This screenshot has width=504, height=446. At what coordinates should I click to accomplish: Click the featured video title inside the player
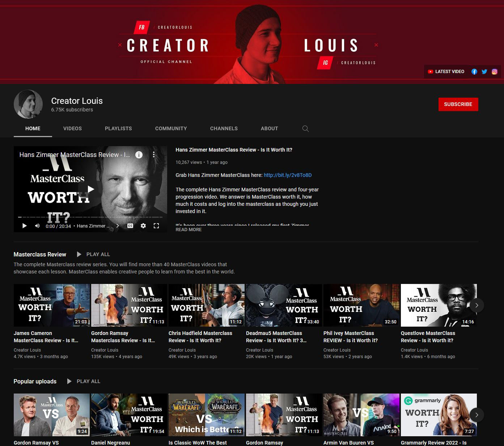tap(75, 155)
